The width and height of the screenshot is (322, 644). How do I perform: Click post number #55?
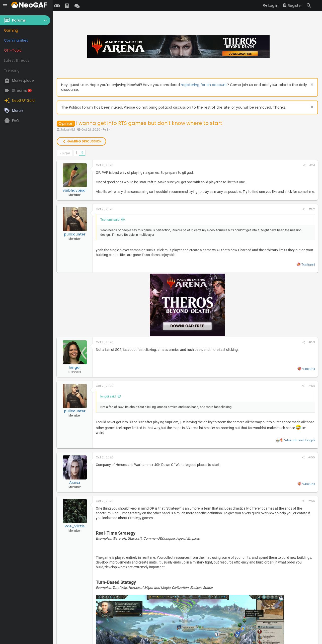311,457
